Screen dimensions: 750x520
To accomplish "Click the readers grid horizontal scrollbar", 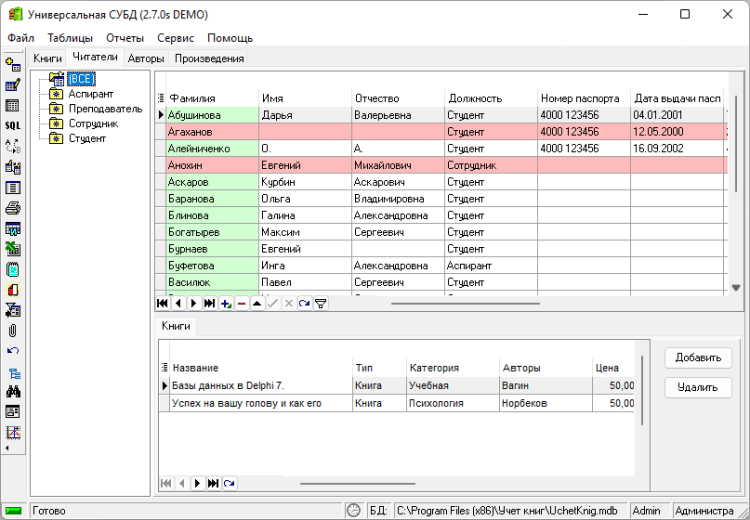I will [x=465, y=303].
